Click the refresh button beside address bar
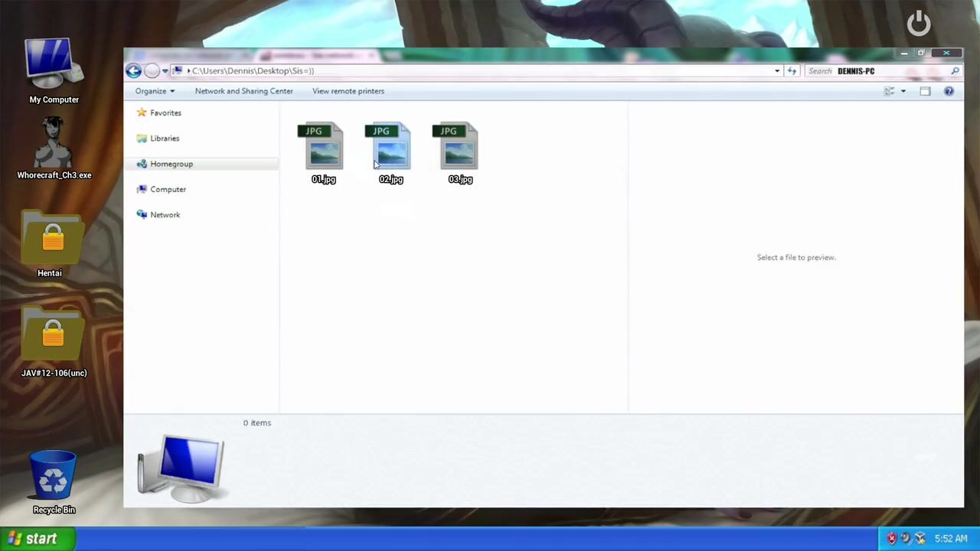Viewport: 980px width, 551px height. (792, 71)
